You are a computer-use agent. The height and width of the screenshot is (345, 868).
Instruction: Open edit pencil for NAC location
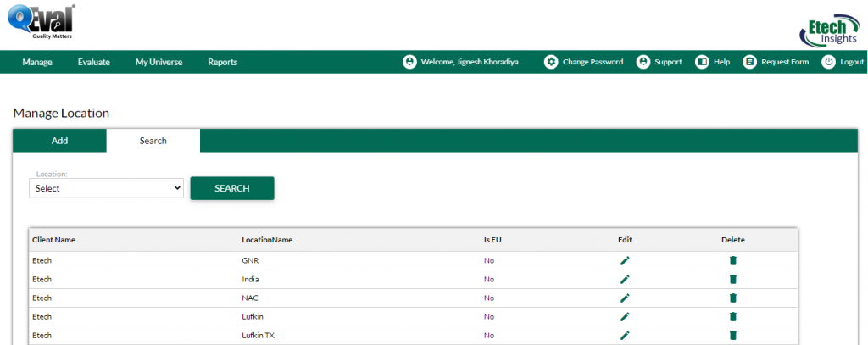pos(625,298)
